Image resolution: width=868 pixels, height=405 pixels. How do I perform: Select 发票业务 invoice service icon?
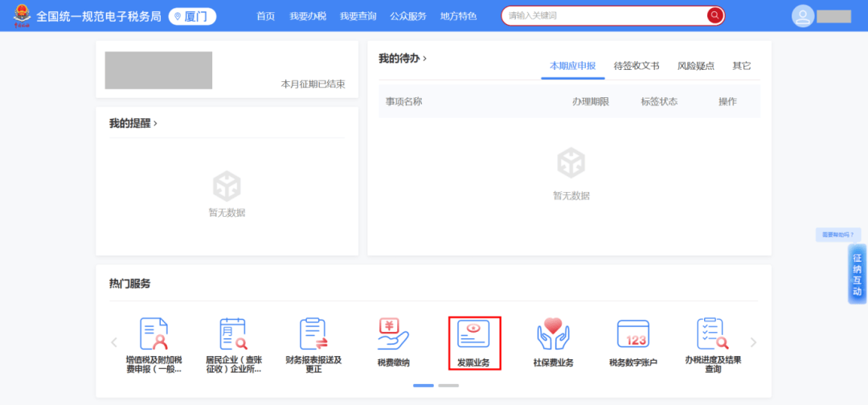click(473, 334)
